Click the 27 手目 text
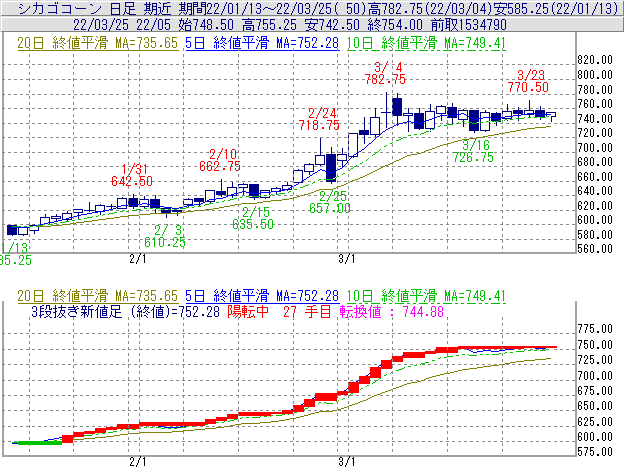Screen dimensions: 624x475 point(307,312)
